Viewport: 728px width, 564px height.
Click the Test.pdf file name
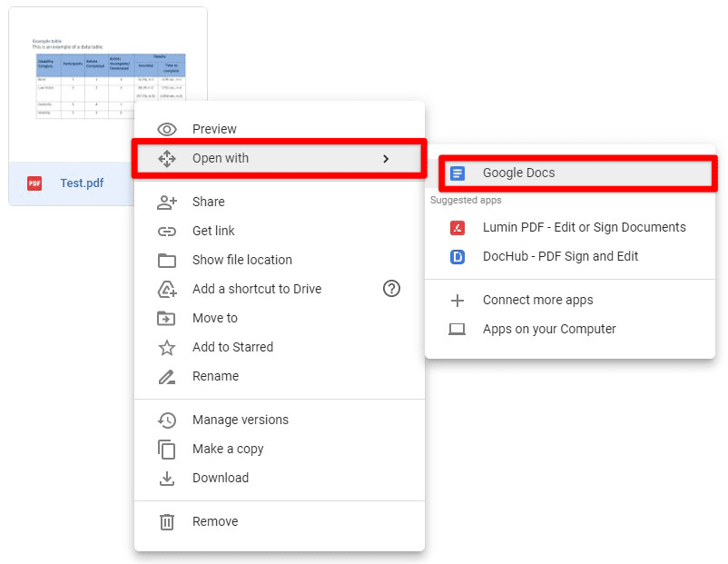point(82,183)
